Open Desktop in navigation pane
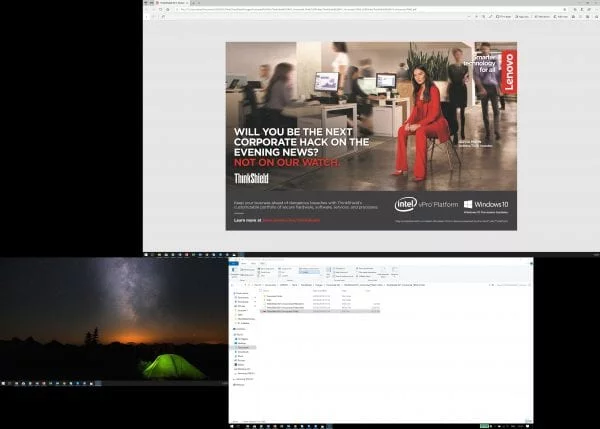 point(242,343)
